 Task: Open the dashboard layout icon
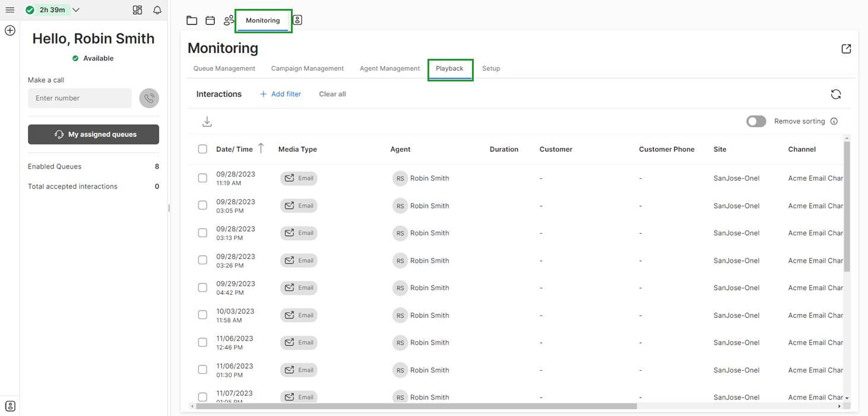(x=138, y=10)
